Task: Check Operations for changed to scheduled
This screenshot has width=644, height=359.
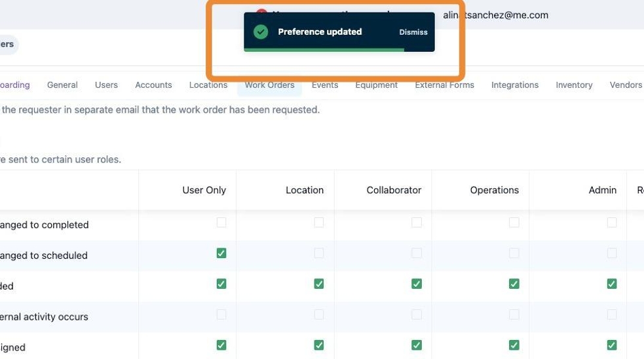Action: [514, 253]
